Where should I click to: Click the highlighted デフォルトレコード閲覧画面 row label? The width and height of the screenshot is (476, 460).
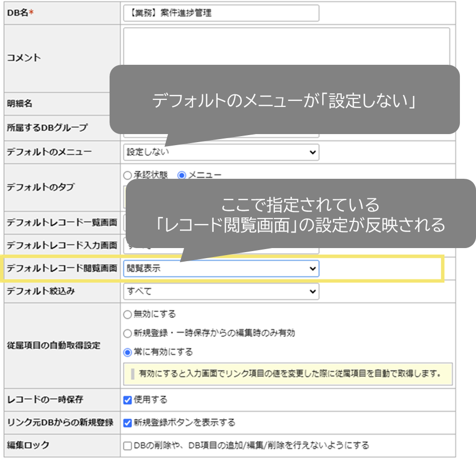click(x=60, y=269)
